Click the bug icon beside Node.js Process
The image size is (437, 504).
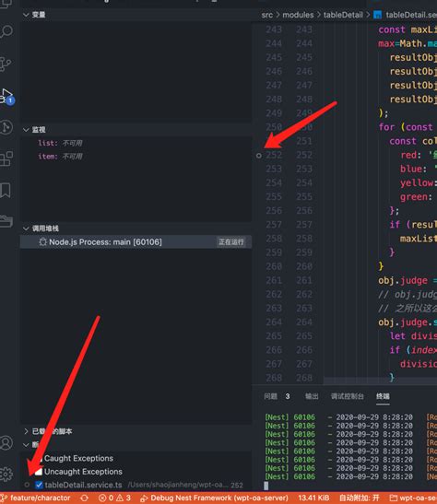point(42,241)
